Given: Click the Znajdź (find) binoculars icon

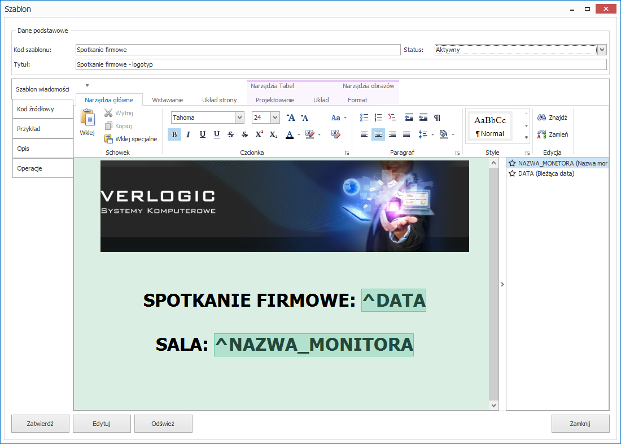Looking at the screenshot, I should tap(540, 117).
